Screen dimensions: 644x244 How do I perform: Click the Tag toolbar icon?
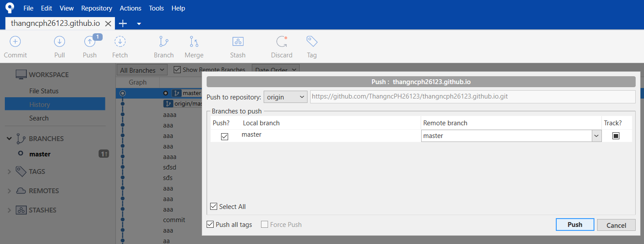[312, 42]
